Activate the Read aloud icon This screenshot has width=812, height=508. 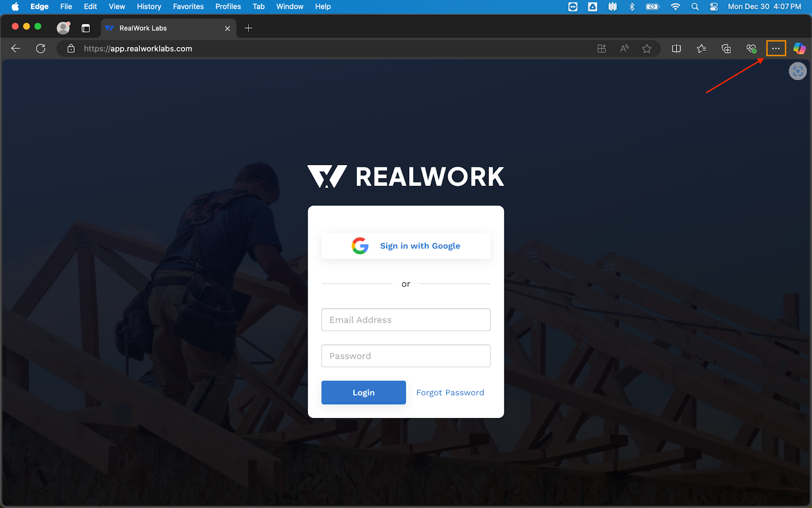pyautogui.click(x=624, y=49)
